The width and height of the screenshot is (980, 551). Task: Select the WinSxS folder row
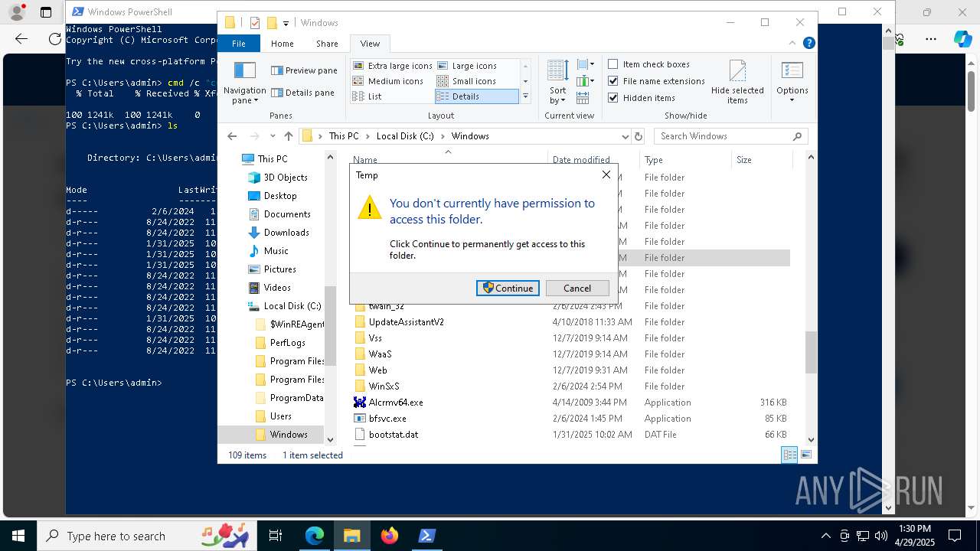[x=570, y=386]
